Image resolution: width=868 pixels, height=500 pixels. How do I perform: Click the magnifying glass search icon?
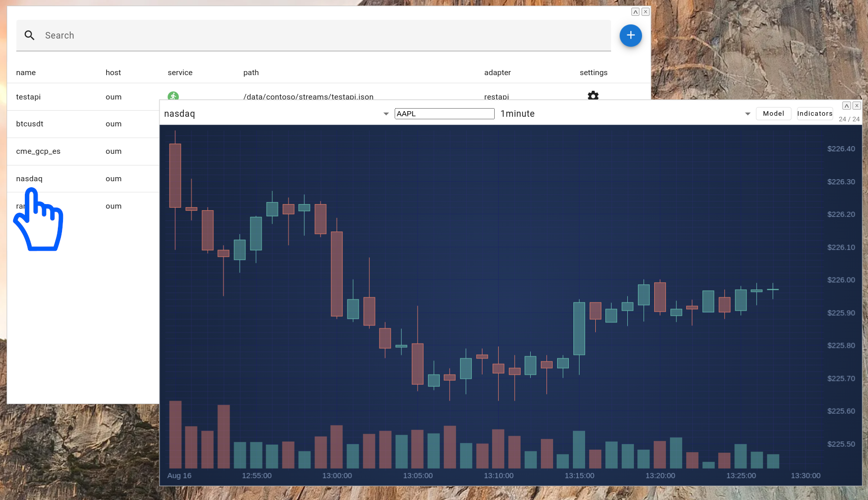click(x=29, y=36)
